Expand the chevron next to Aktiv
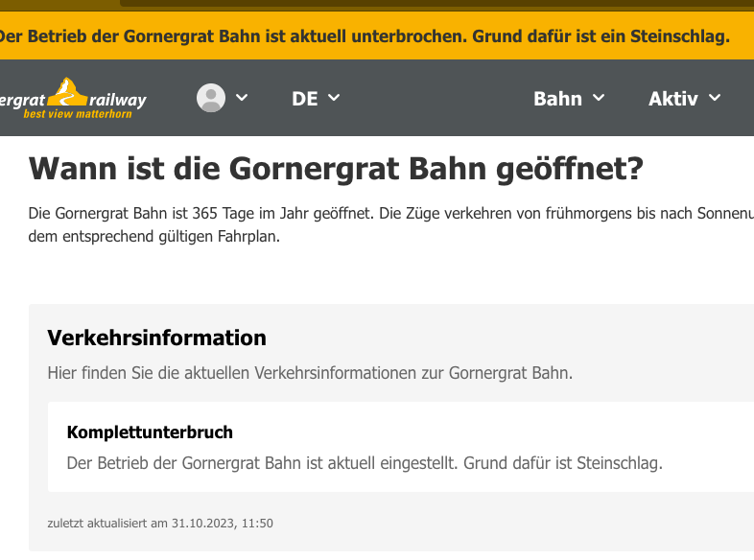Image resolution: width=754 pixels, height=560 pixels. (715, 98)
